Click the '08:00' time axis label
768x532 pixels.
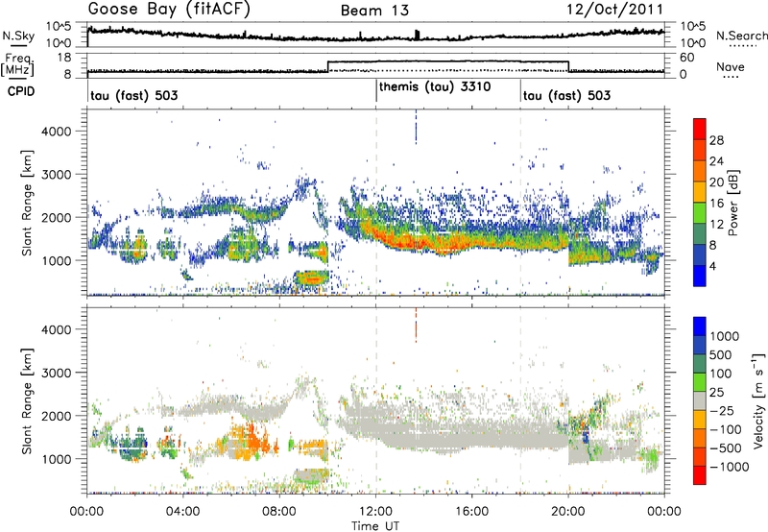pyautogui.click(x=279, y=512)
